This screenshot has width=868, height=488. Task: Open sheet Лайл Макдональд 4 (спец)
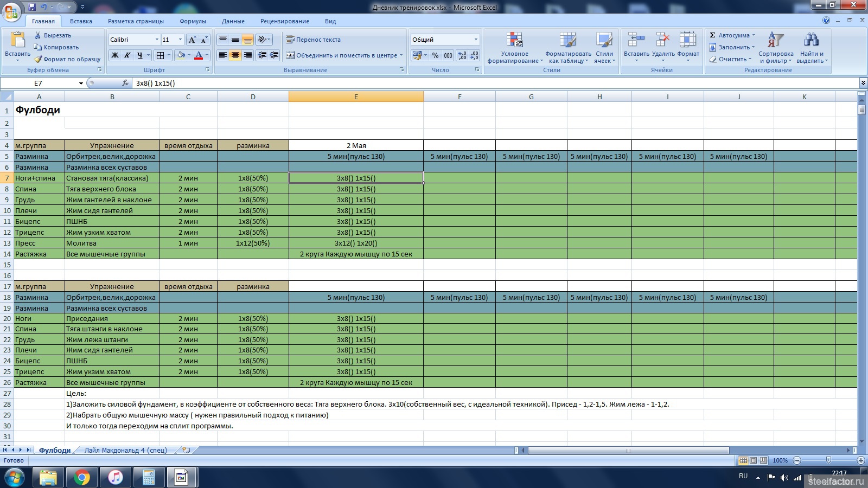pyautogui.click(x=125, y=450)
